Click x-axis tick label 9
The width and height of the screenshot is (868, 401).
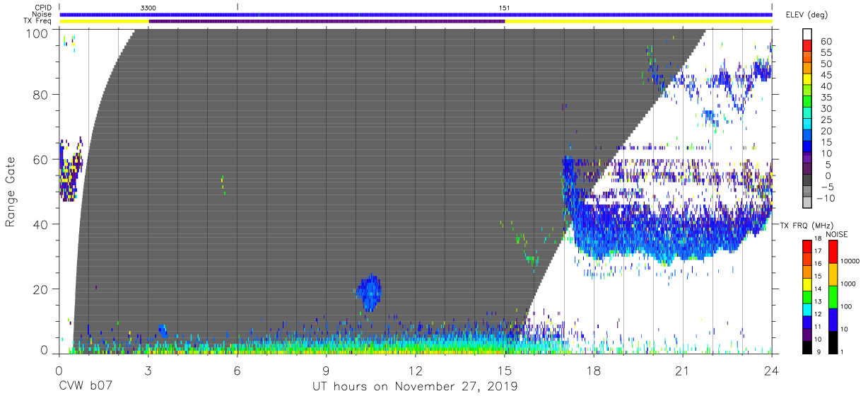click(x=326, y=371)
